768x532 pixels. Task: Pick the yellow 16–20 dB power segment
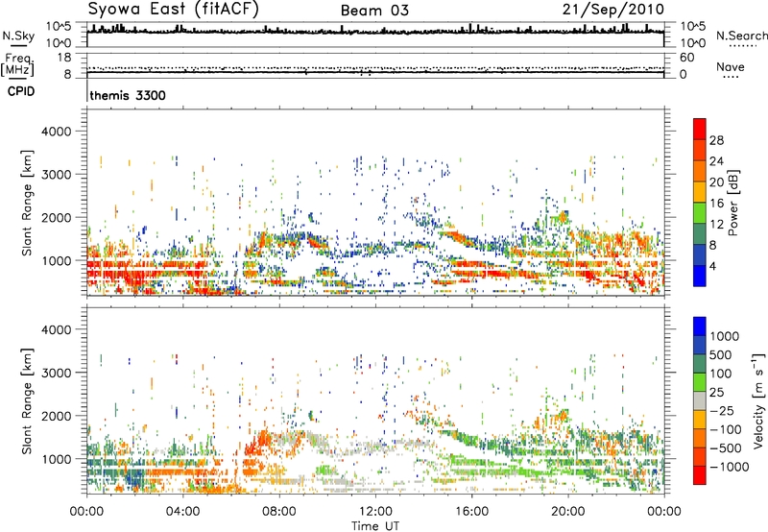coord(700,192)
